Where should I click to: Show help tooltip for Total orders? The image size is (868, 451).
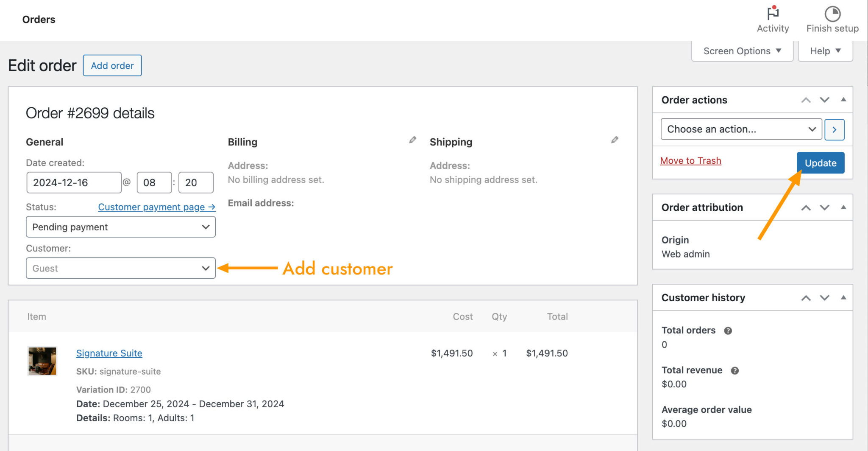(728, 331)
